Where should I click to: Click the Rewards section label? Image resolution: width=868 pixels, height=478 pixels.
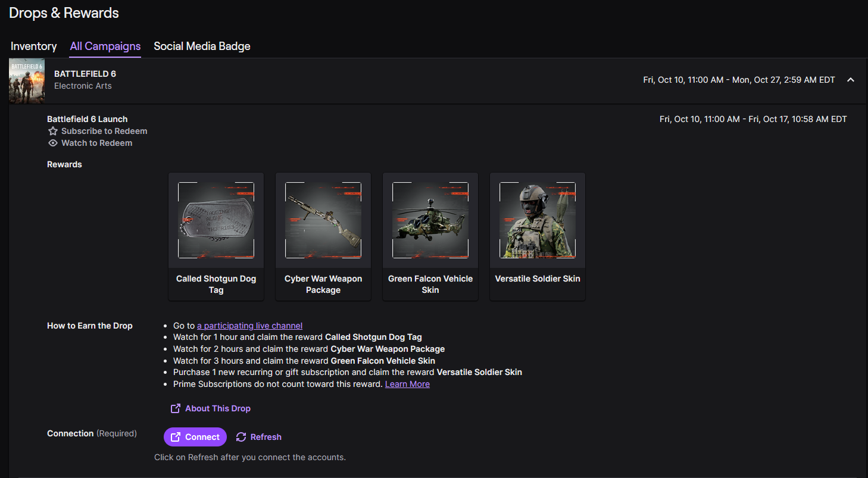[x=64, y=164]
